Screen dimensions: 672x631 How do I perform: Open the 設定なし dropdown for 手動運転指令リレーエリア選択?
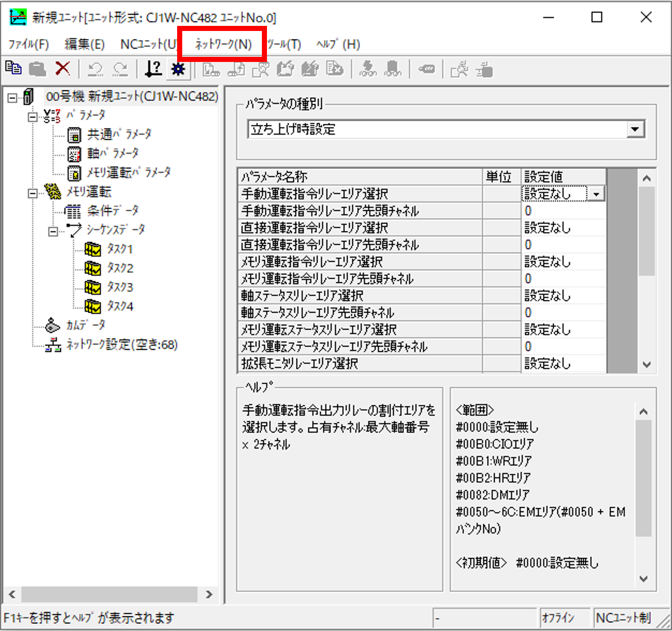[x=596, y=194]
